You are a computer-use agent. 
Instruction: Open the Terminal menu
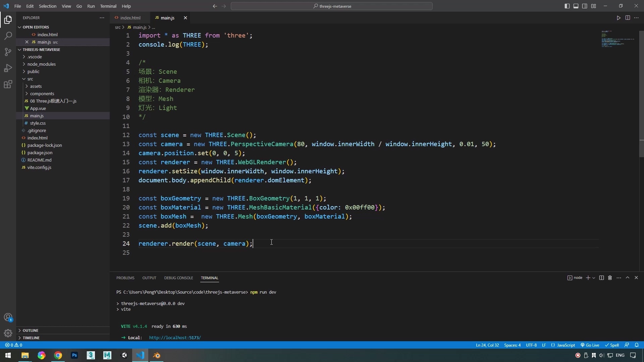click(x=108, y=6)
